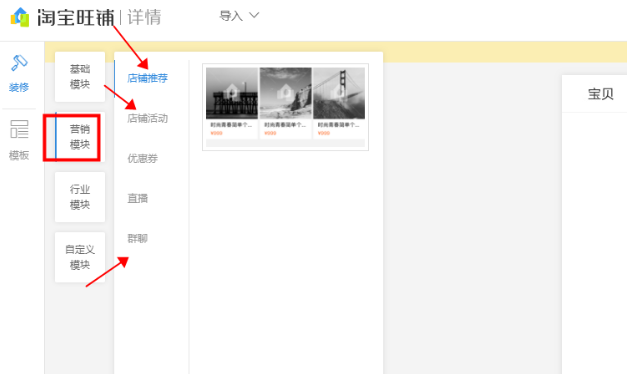Choose the 营销模块 category card

click(x=80, y=137)
